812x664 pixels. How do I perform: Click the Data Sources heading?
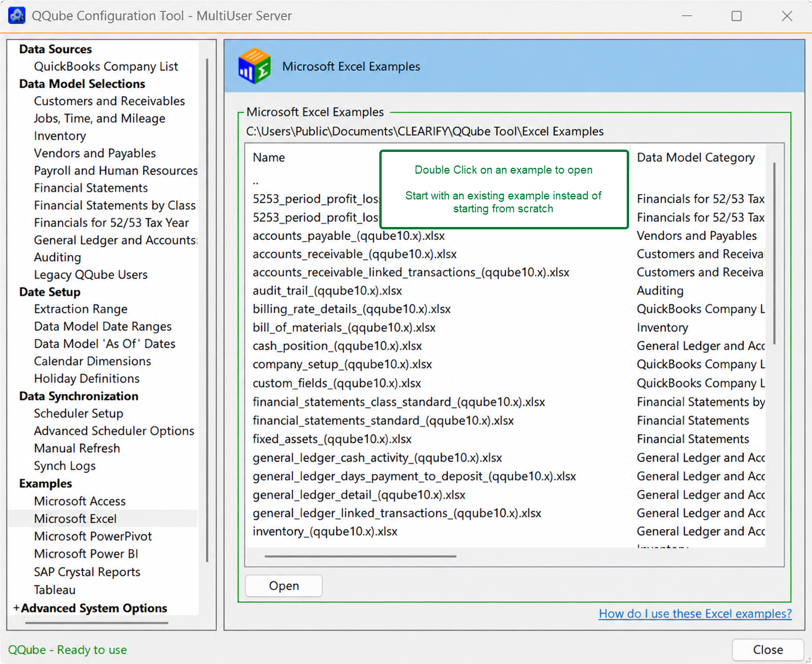pos(56,49)
